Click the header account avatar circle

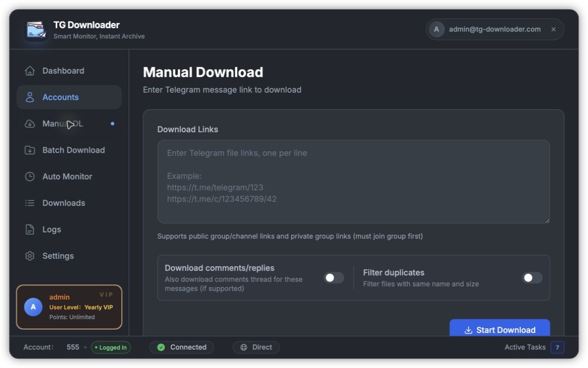tap(436, 29)
